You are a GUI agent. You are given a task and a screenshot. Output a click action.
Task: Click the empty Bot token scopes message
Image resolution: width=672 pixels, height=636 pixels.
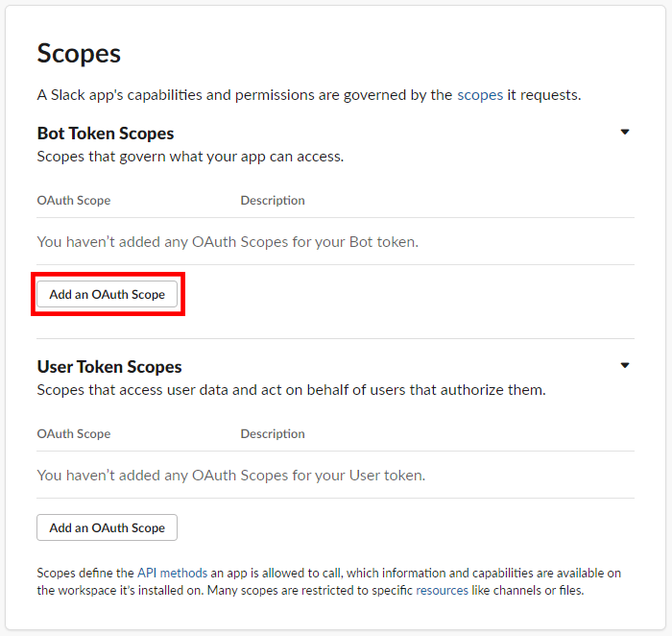[228, 242]
